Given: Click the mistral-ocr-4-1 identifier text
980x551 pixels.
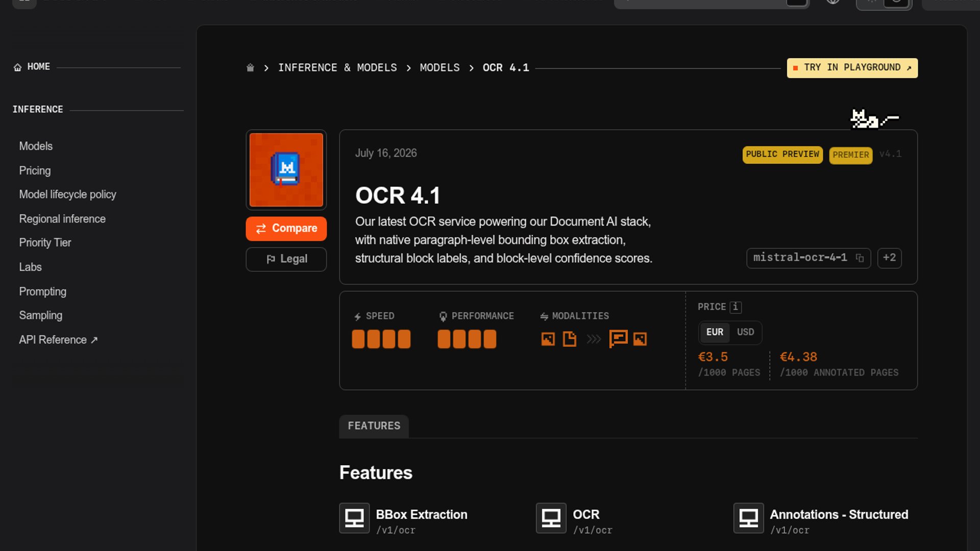Looking at the screenshot, I should click(800, 258).
